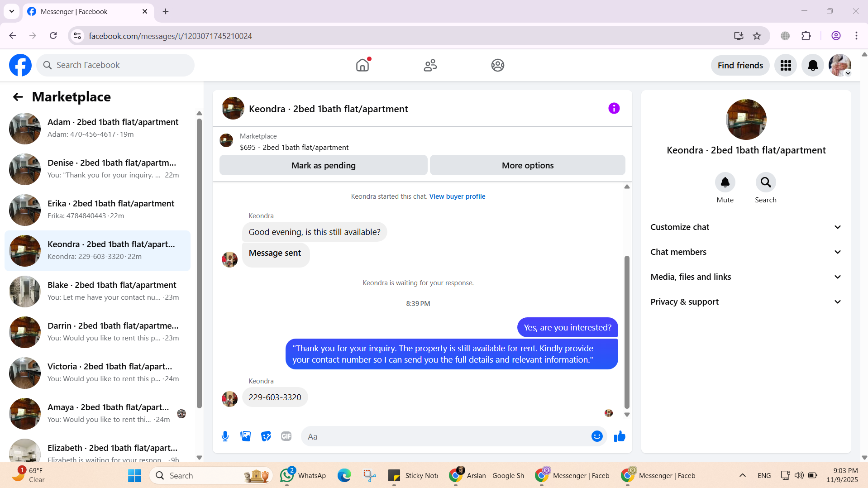868x488 pixels.
Task: Open Darrin 2bed 1bath conversation
Action: click(x=97, y=332)
